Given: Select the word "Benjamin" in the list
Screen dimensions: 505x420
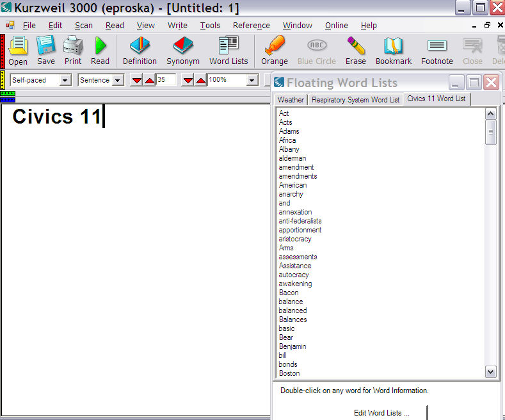Looking at the screenshot, I should [x=293, y=346].
